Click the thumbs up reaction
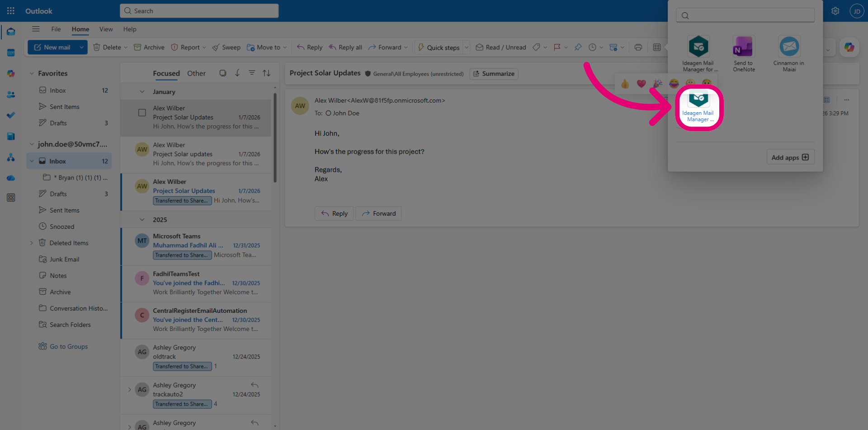Viewport: 868px width, 430px height. point(625,83)
